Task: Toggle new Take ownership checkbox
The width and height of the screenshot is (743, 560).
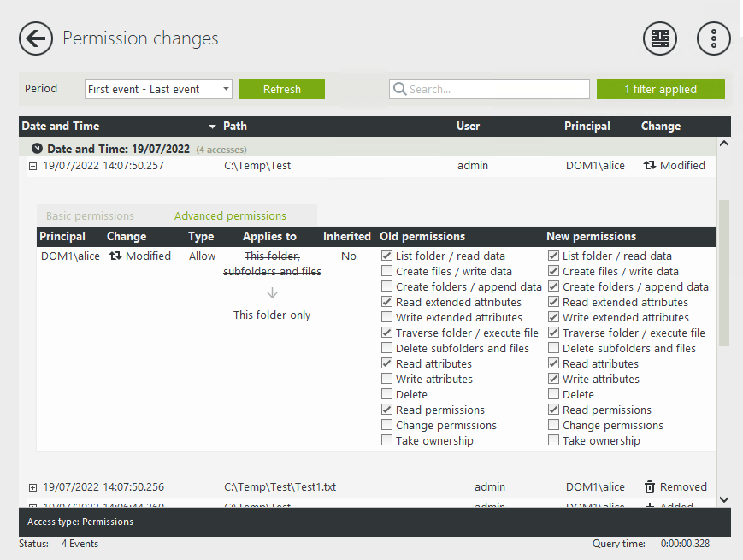Action: click(554, 440)
